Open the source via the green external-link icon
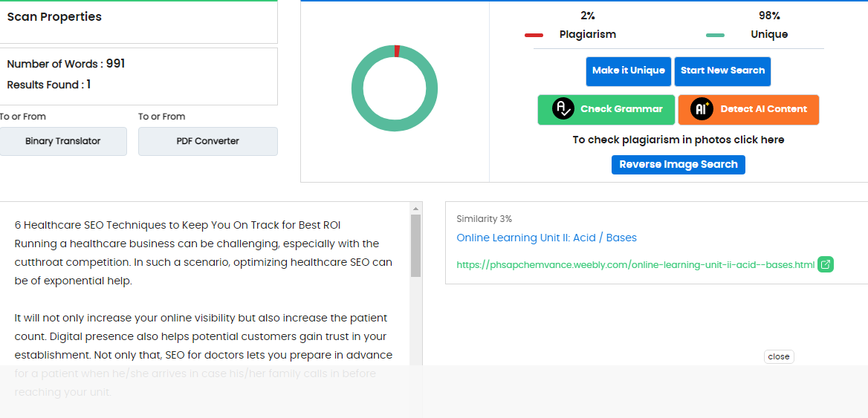The height and width of the screenshot is (418, 868). tap(825, 264)
